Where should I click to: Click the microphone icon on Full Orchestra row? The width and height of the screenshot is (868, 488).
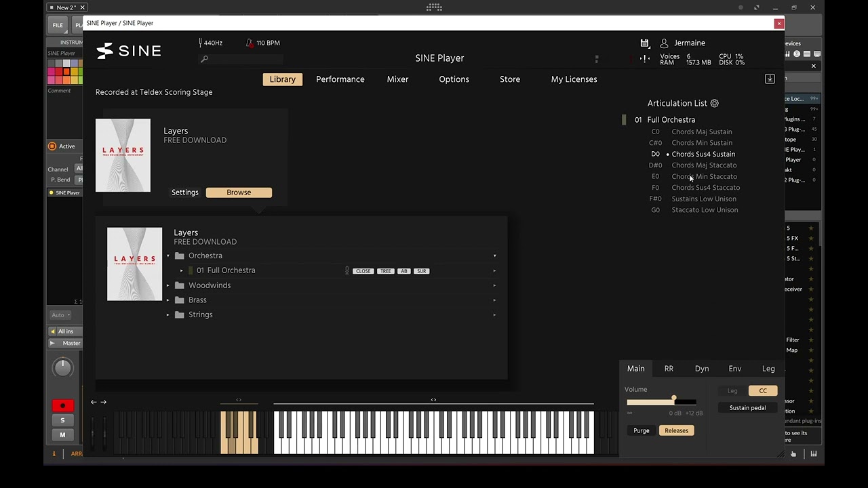click(347, 270)
